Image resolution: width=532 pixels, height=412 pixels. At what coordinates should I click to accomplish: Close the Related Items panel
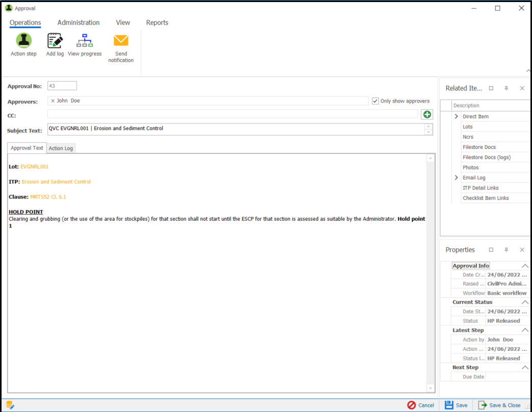[522, 88]
